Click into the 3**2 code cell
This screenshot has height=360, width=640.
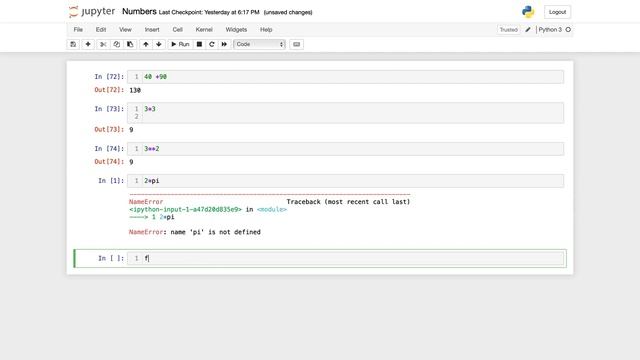345,149
